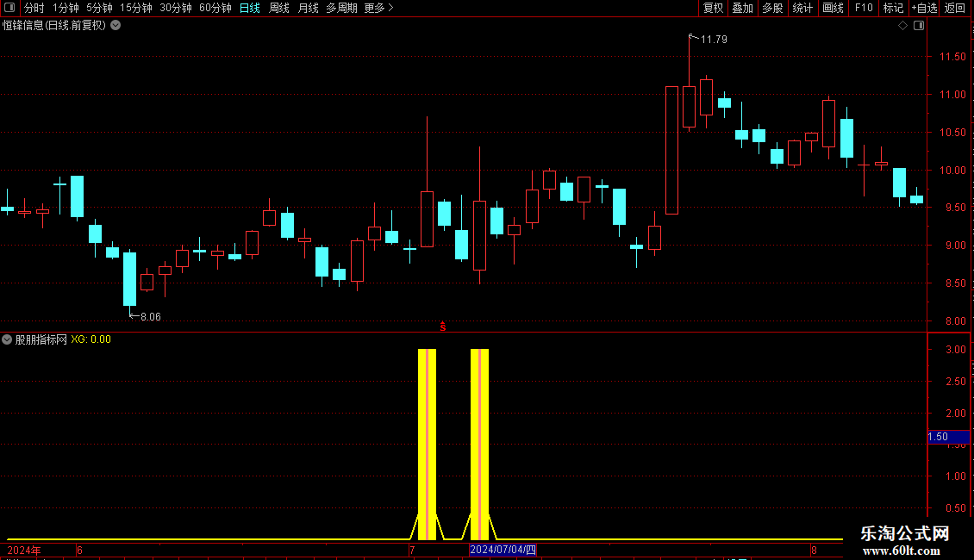The height and width of the screenshot is (560, 974).
Task: Select the 15分钟 period
Action: [x=136, y=8]
